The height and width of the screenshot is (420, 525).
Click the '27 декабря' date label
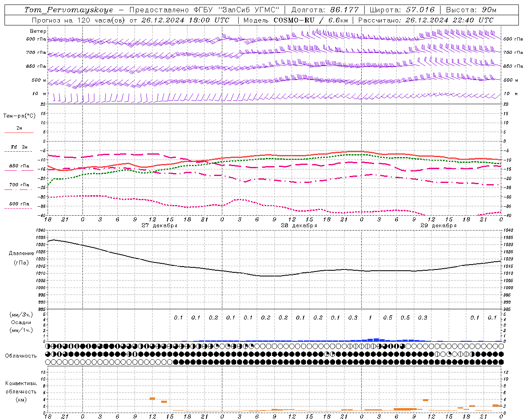[160, 226]
